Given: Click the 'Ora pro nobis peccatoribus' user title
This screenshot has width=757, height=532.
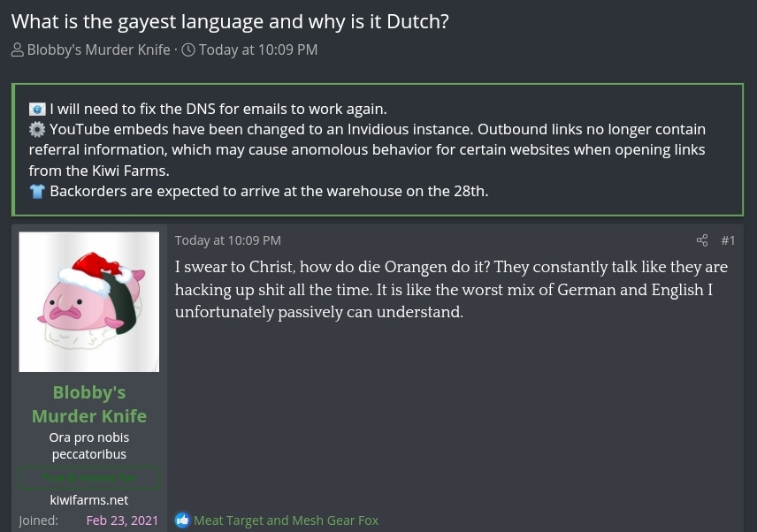Looking at the screenshot, I should tap(89, 445).
